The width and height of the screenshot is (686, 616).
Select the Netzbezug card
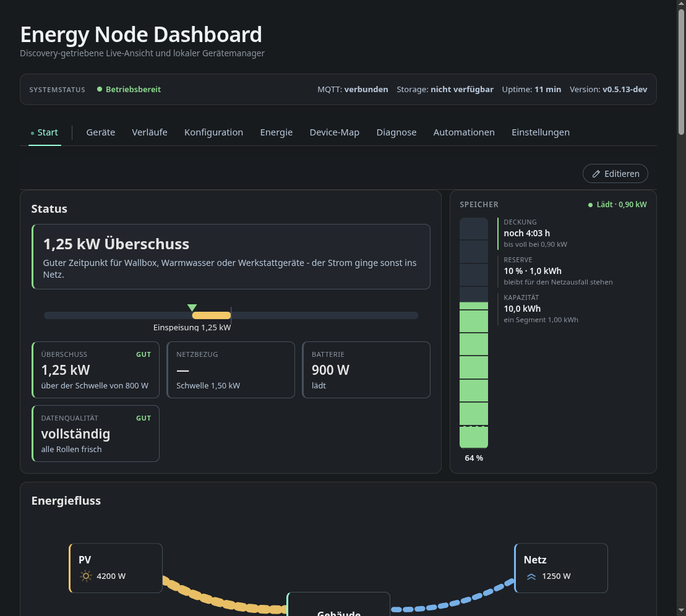[231, 370]
